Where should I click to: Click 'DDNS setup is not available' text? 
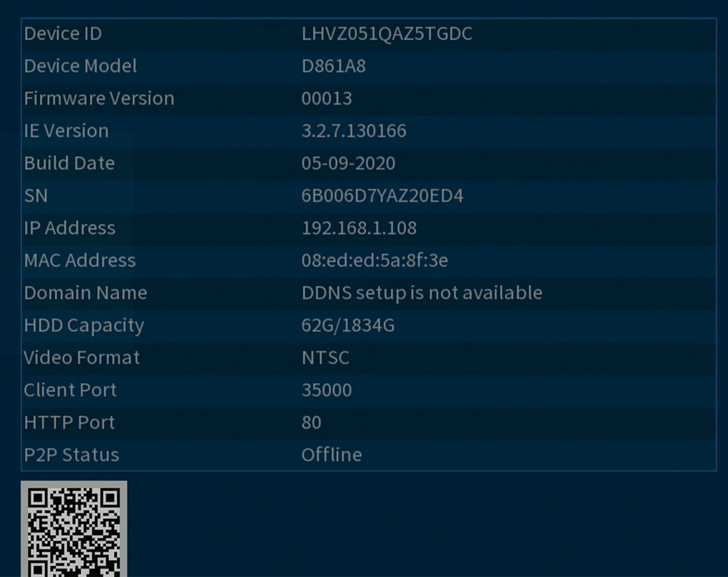pyautogui.click(x=422, y=292)
